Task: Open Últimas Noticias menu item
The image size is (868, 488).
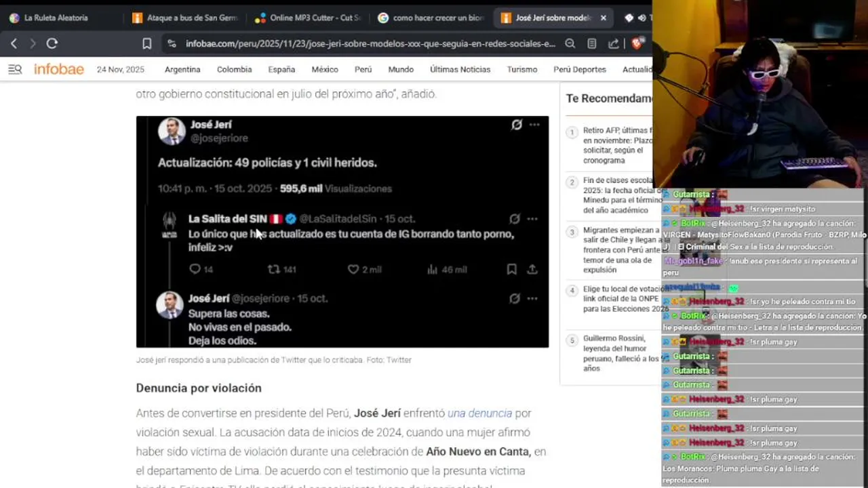Action: click(x=460, y=69)
